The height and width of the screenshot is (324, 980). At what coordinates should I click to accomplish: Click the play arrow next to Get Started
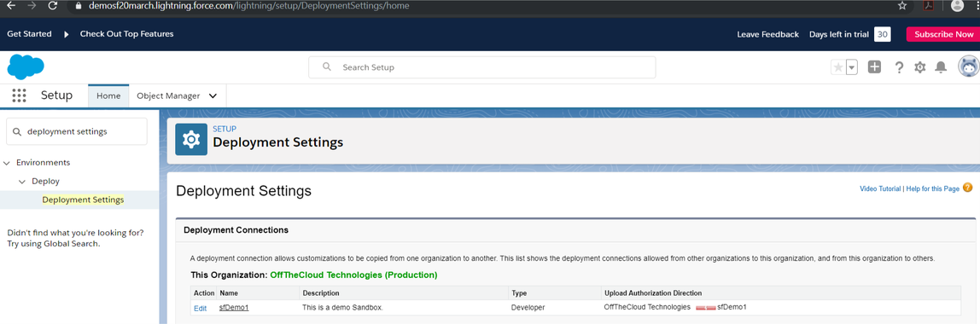click(x=67, y=34)
